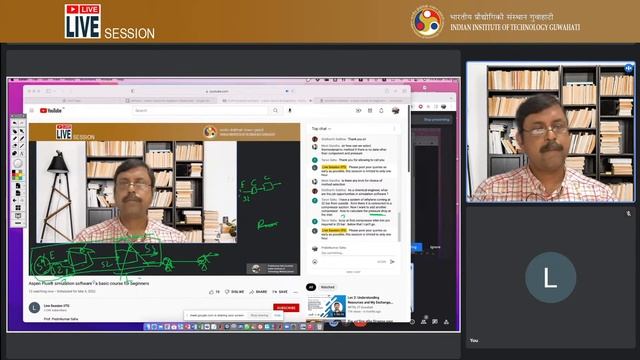Click the youtube.com address bar
640x360 pixels.
click(x=216, y=91)
